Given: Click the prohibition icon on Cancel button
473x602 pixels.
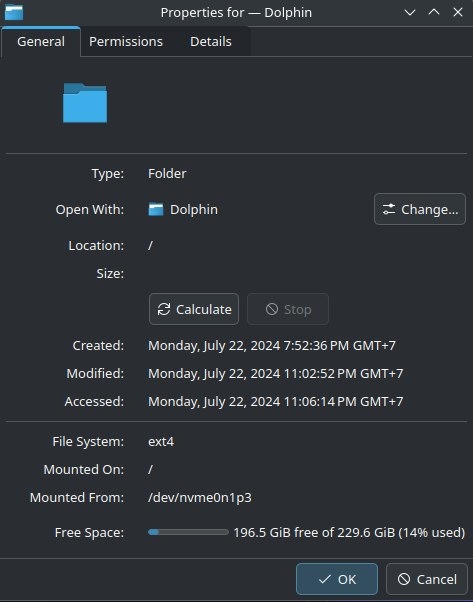Looking at the screenshot, I should (404, 579).
